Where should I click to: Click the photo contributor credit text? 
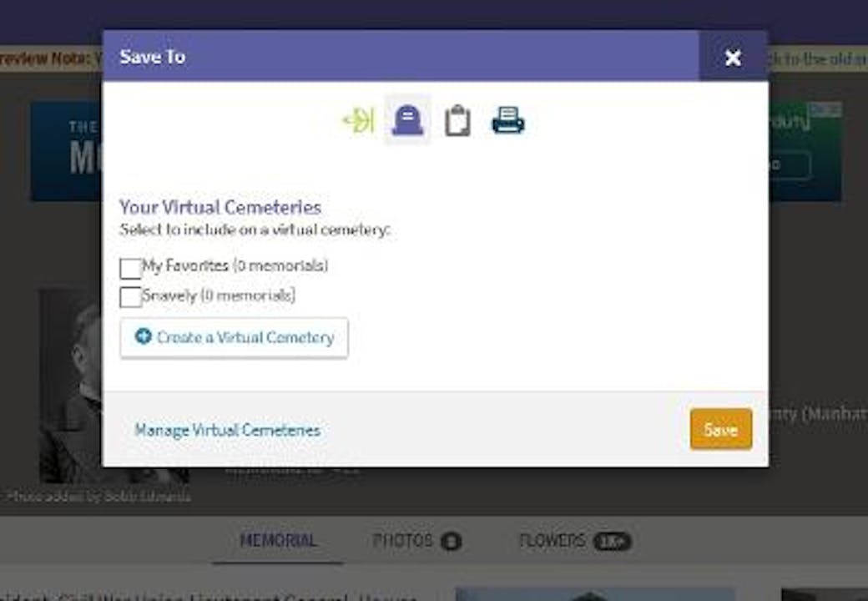[98, 496]
